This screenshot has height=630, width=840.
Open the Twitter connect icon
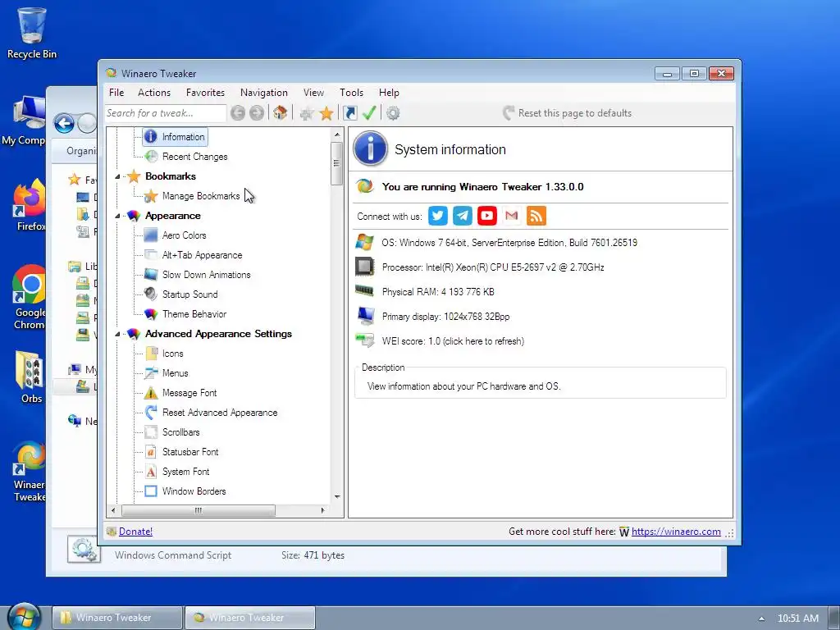[x=438, y=216]
